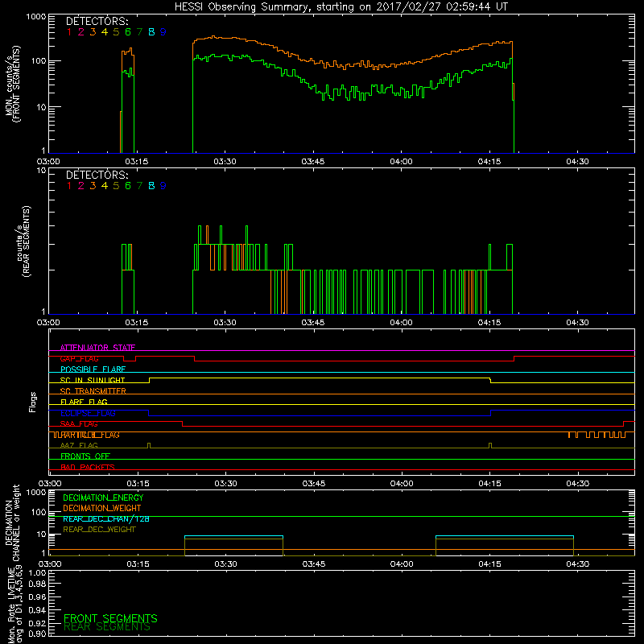Select the SC_TRANSMITTER label
The image size is (644, 644).
pyautogui.click(x=93, y=390)
